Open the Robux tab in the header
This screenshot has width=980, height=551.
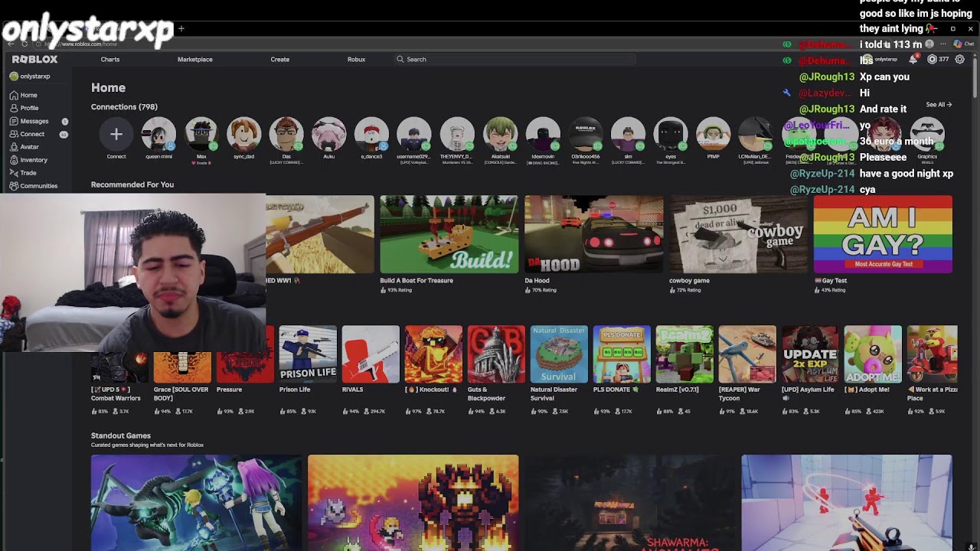(x=356, y=59)
